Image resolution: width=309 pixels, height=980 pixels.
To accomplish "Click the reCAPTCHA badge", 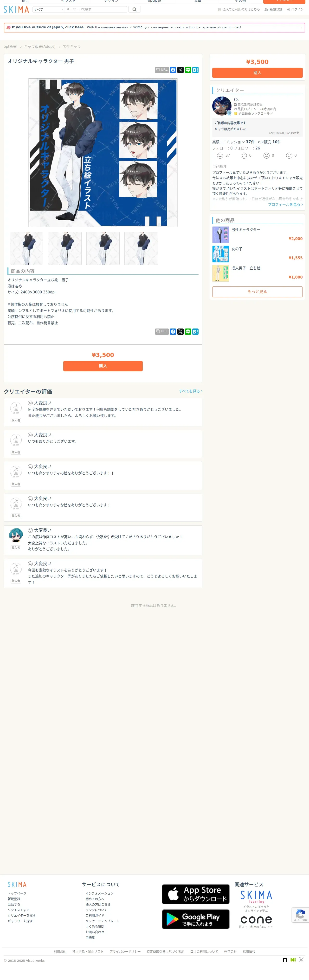I will pos(301,915).
